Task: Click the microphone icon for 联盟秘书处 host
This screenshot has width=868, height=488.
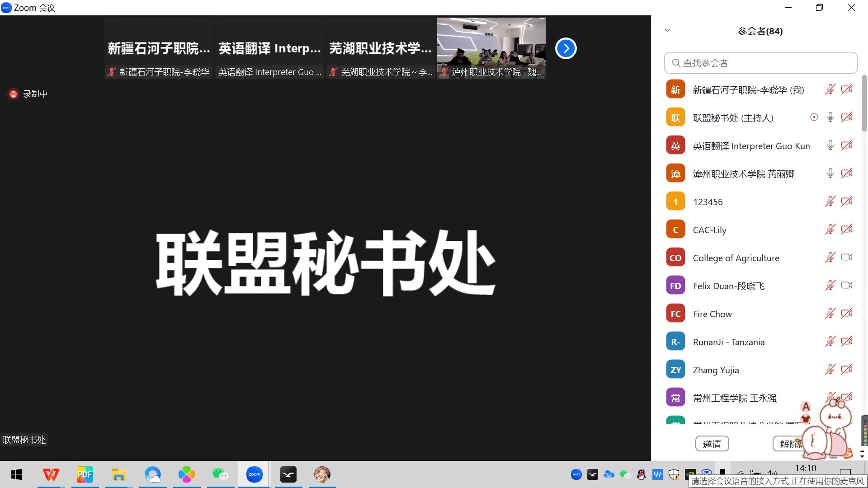Action: (830, 117)
